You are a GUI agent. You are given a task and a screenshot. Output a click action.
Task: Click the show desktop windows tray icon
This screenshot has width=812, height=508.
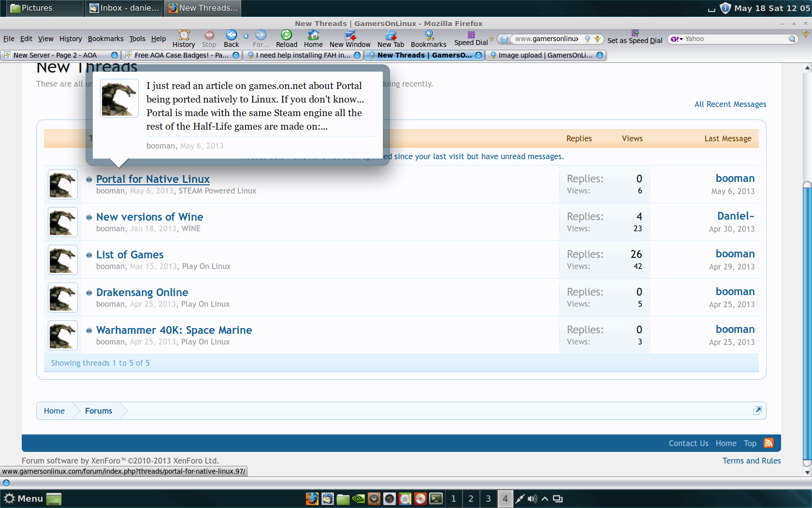pyautogui.click(x=558, y=499)
